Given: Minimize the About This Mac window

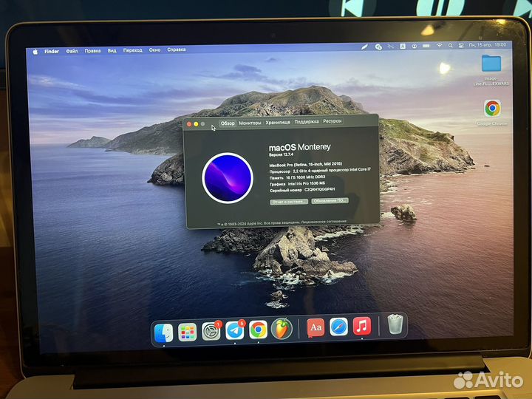Looking at the screenshot, I should (196, 124).
